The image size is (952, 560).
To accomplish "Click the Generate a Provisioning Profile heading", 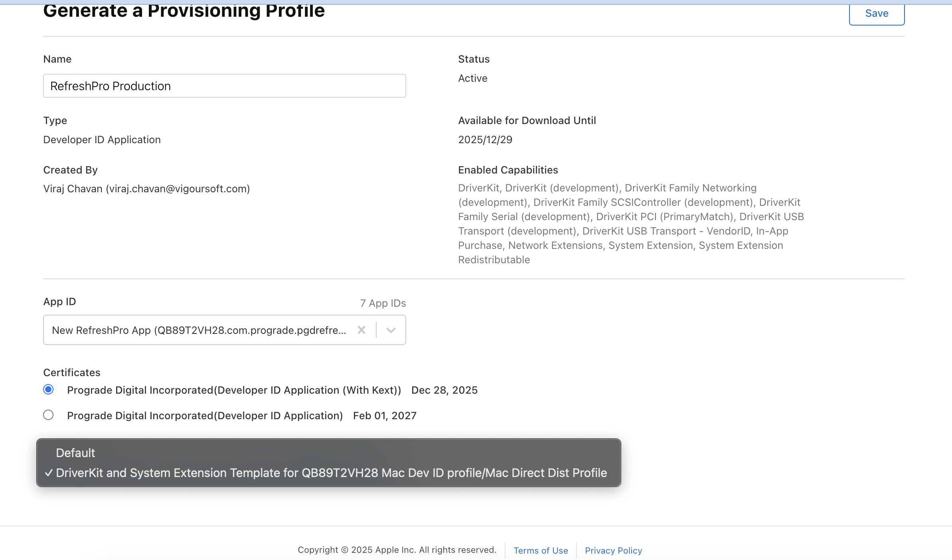I will coord(184,11).
